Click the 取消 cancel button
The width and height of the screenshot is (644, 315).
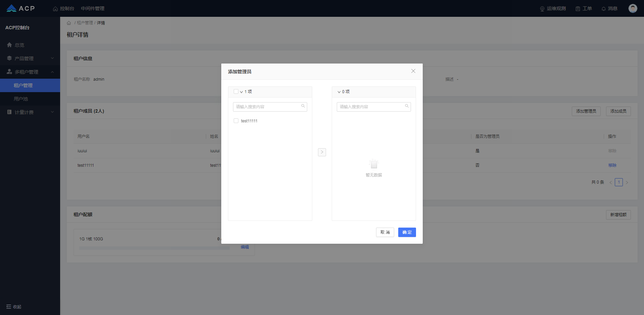(x=385, y=232)
